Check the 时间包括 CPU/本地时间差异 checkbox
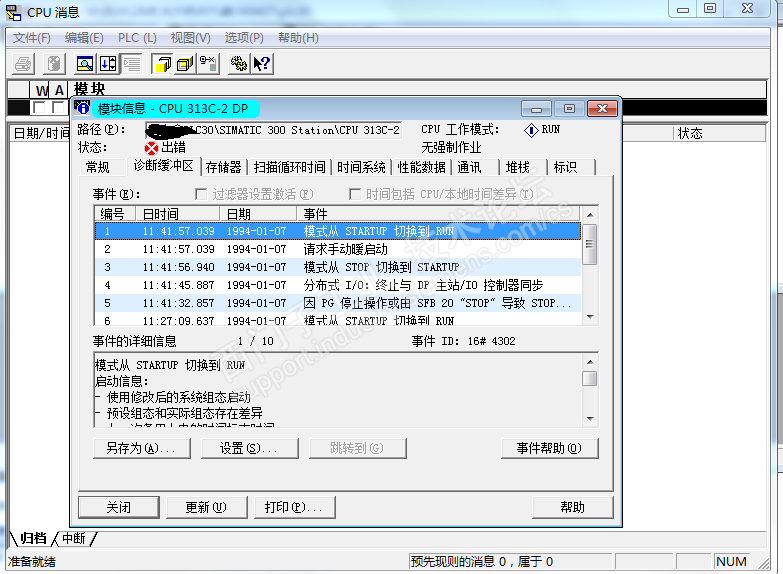 tap(355, 194)
